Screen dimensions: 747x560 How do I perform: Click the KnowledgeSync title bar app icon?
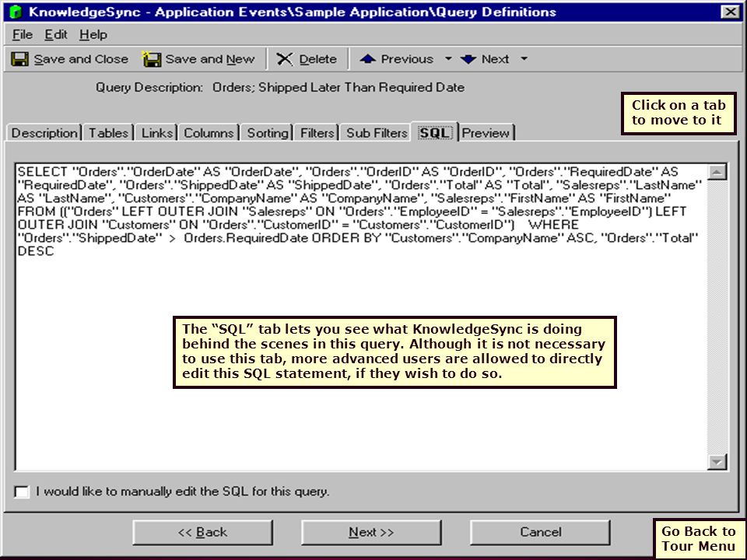16,12
